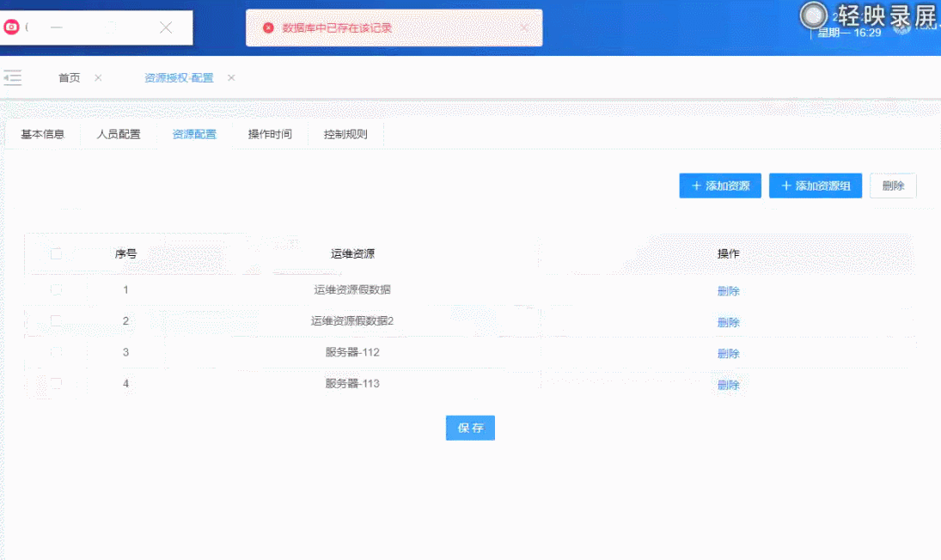Click the sequence number 3 cell
This screenshot has height=560, width=941.
tap(125, 352)
